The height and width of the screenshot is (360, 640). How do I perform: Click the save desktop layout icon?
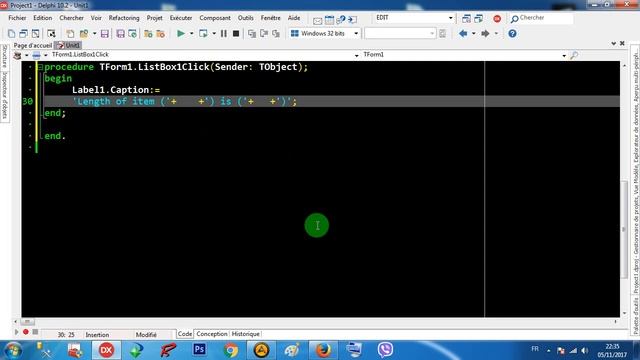point(466,18)
